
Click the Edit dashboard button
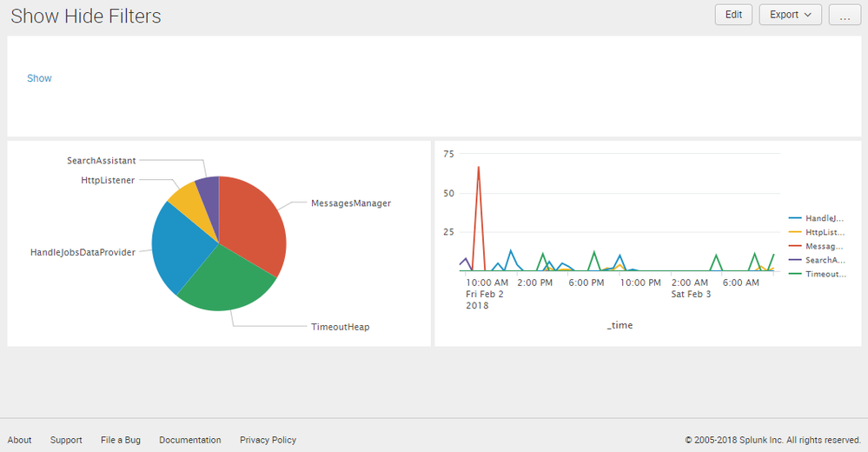(733, 15)
